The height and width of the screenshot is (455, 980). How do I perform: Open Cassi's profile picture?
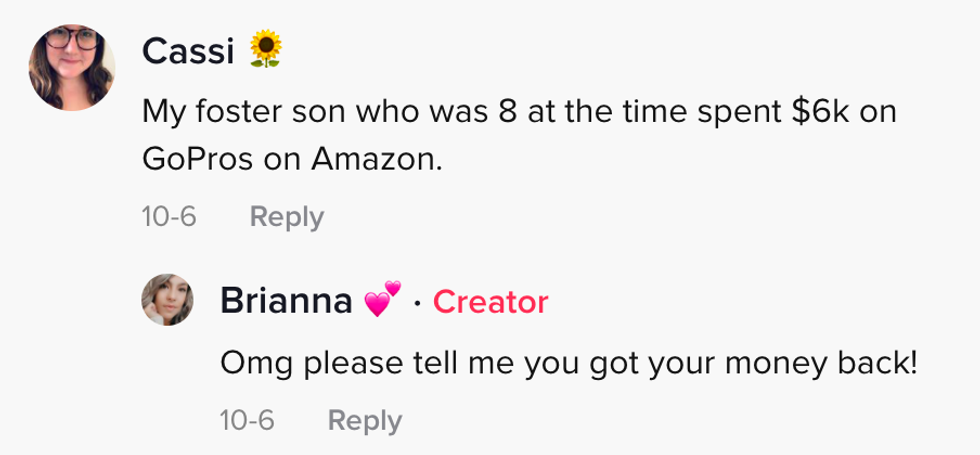pyautogui.click(x=70, y=66)
